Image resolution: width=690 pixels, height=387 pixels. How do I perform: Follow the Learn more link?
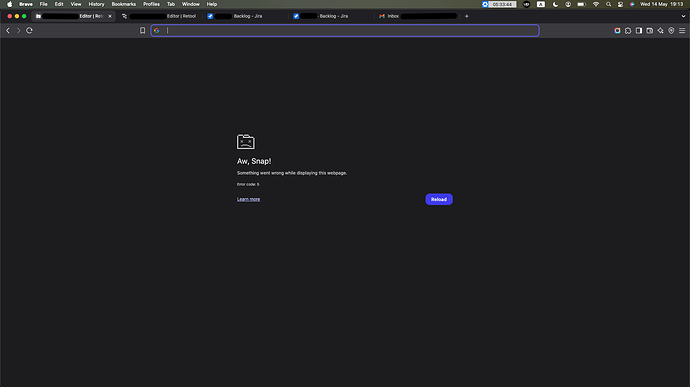pyautogui.click(x=248, y=199)
